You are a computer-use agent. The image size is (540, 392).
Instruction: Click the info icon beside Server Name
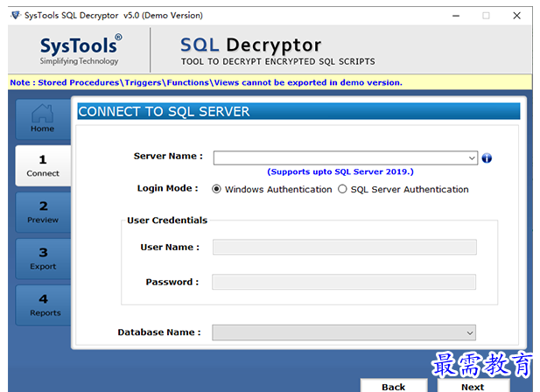487,158
